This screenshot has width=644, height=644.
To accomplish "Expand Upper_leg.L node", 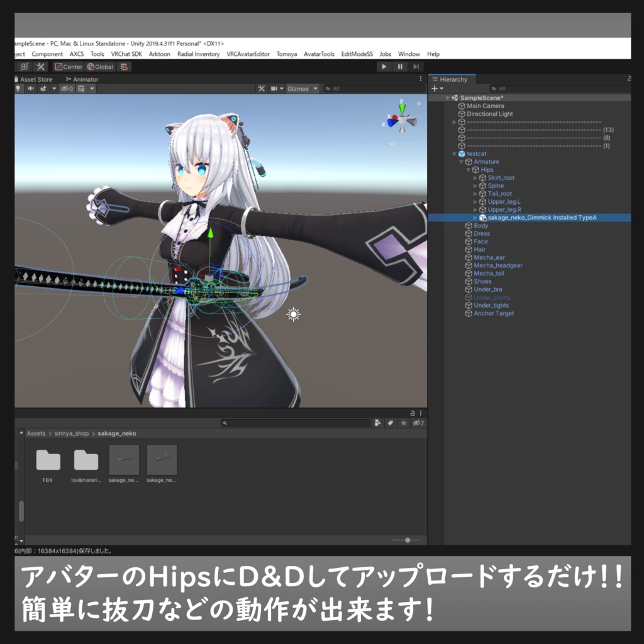I will 475,202.
